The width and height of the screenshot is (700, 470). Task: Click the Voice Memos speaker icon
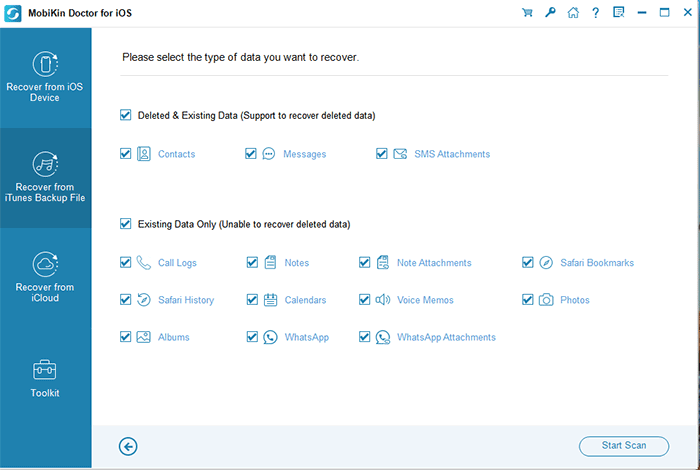(383, 299)
